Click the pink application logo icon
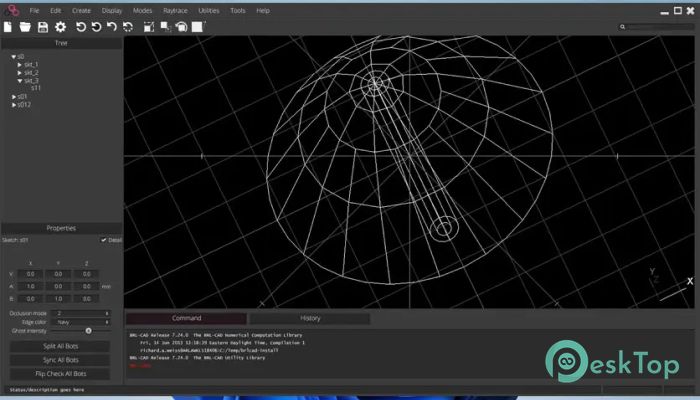 [x=12, y=10]
